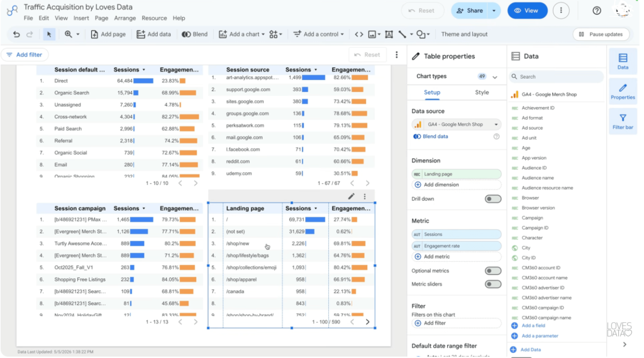Screen dimensions: 644x358
Task: Click the Blend toolbar button
Action: (x=195, y=34)
